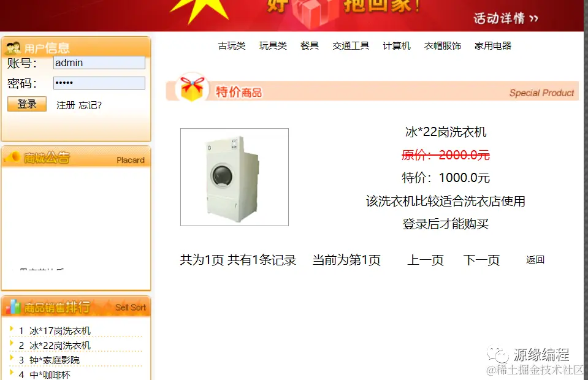Focus the 账号 account input field

pyautogui.click(x=99, y=63)
